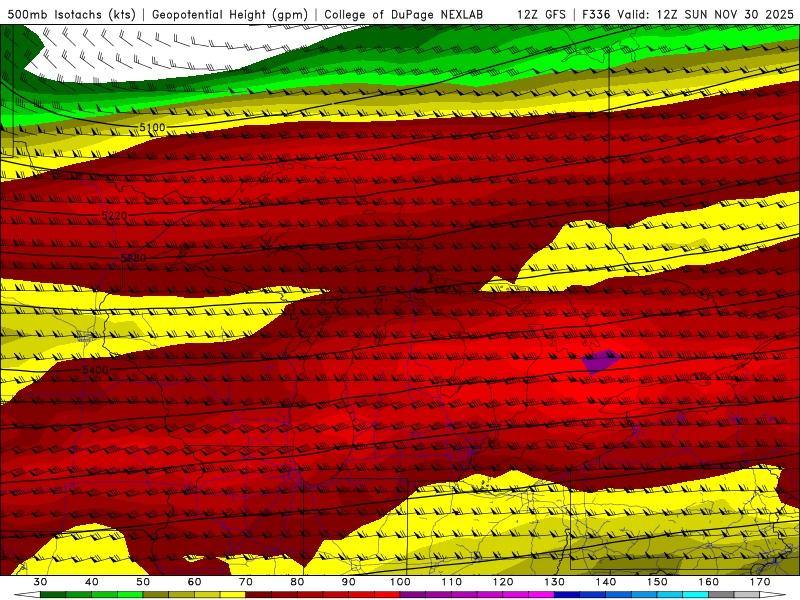Click the dark gray swatch starting at 160
Viewport: 800px width, 600px height.
(721, 595)
